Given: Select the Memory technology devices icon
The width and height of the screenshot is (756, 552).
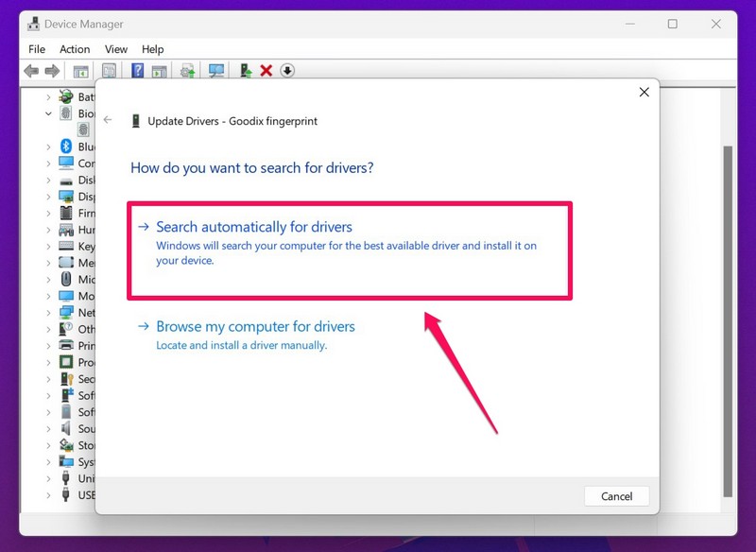Looking at the screenshot, I should click(66, 263).
